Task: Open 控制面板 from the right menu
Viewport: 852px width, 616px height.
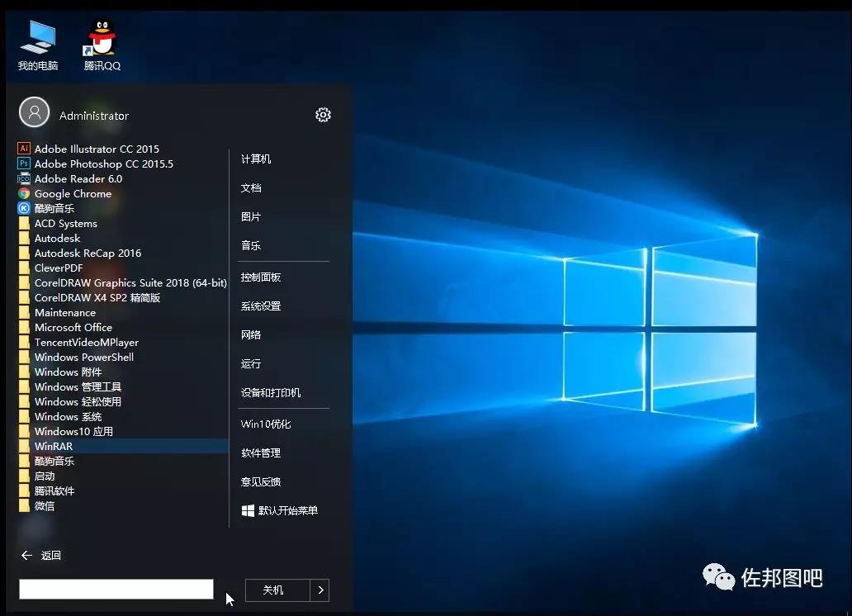Action: (262, 277)
